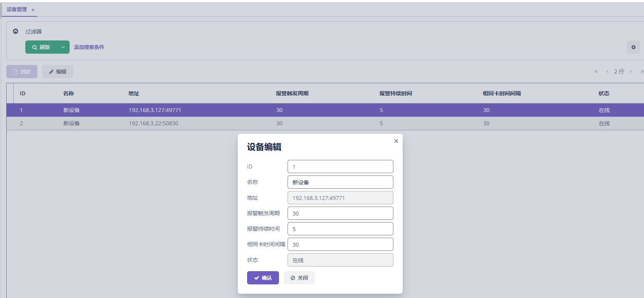Screen dimensions: 644x298
Task: Go to previous page of the table
Action: (607, 72)
